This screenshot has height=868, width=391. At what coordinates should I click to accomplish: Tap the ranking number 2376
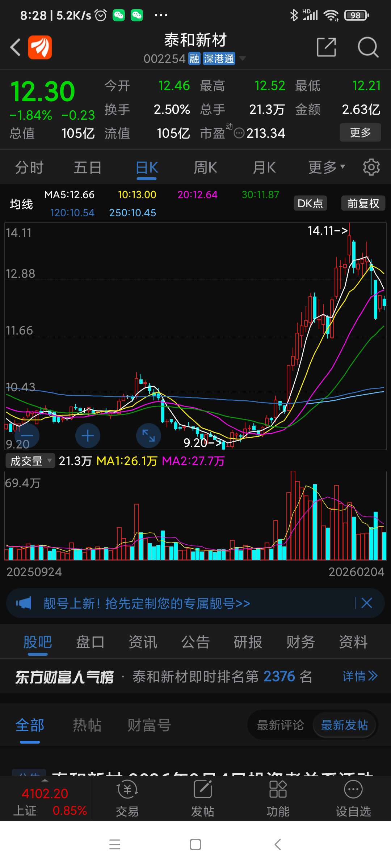click(279, 676)
